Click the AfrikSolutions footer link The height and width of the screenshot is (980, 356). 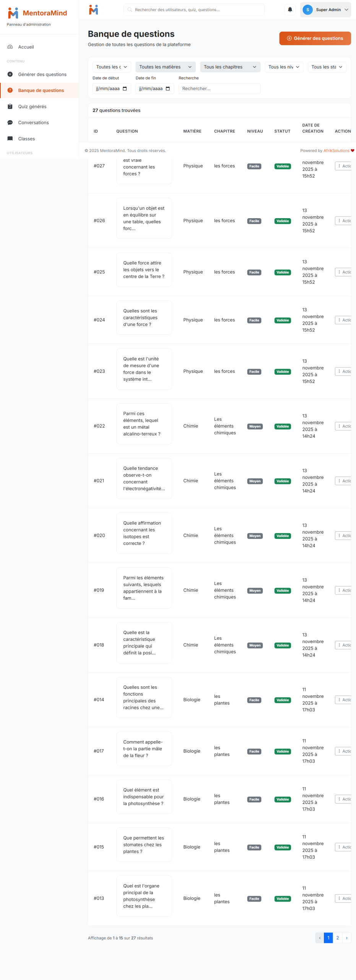coord(336,151)
